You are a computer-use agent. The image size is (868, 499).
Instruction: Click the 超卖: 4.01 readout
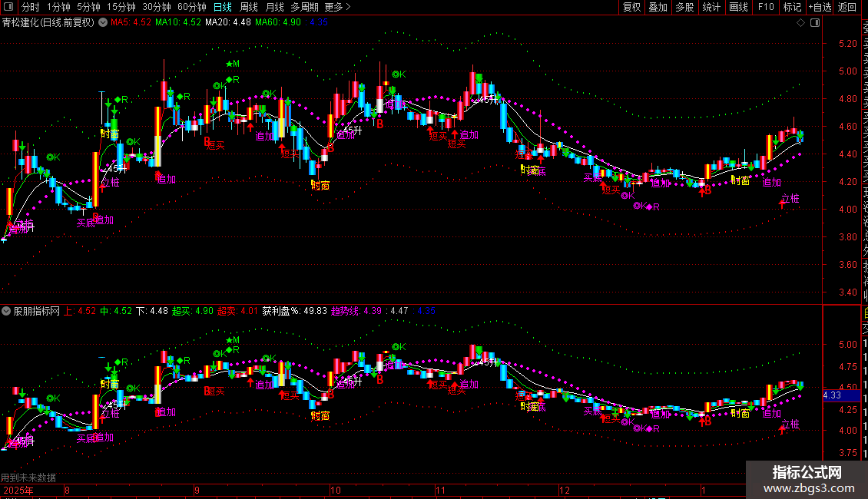(x=237, y=312)
